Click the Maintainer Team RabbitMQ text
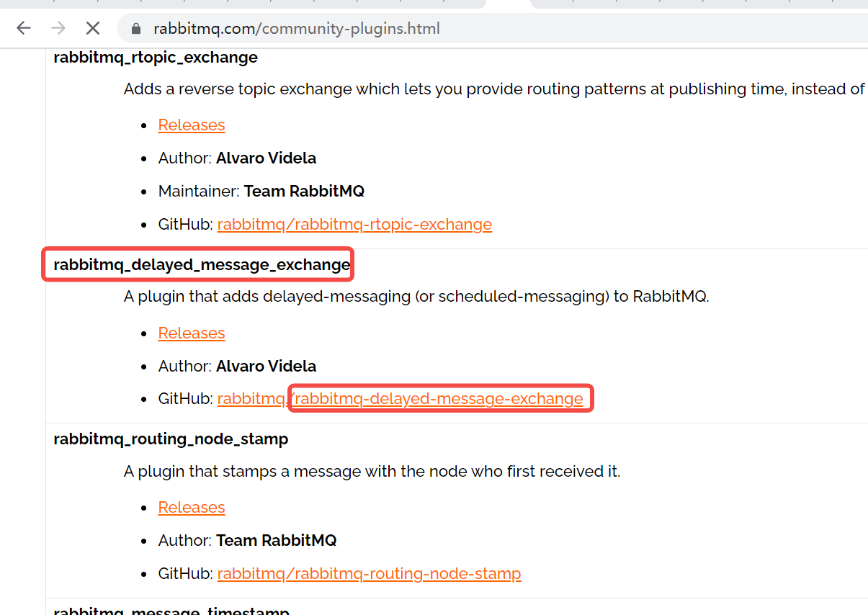 pyautogui.click(x=304, y=191)
